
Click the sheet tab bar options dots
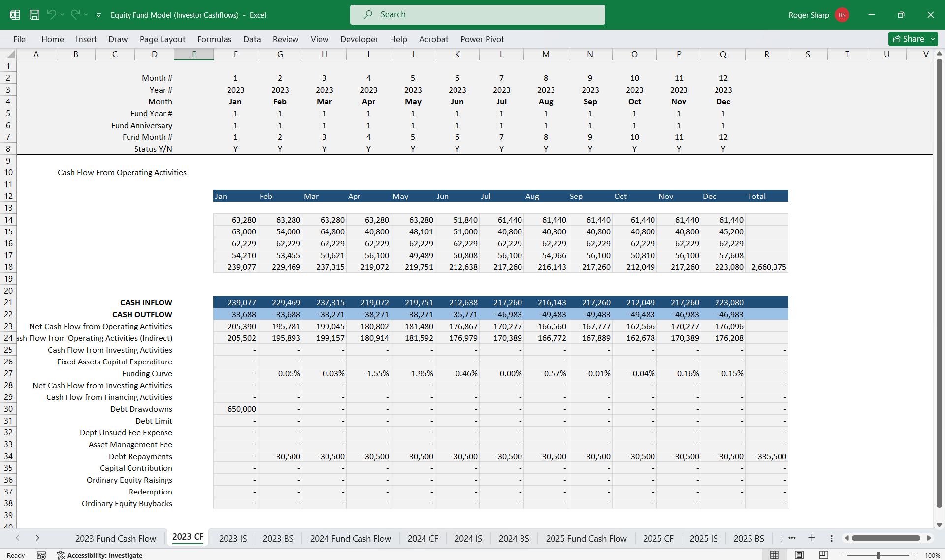click(831, 538)
